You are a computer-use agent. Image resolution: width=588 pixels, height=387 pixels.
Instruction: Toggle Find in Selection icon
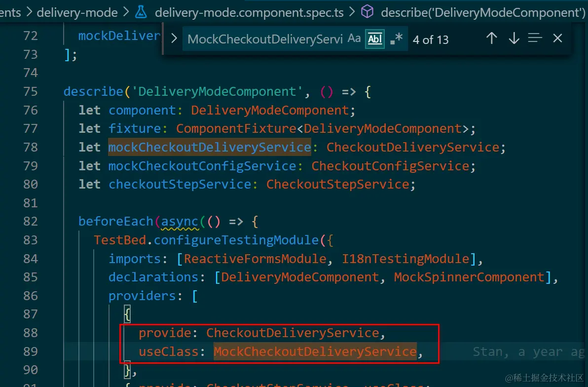pyautogui.click(x=535, y=38)
